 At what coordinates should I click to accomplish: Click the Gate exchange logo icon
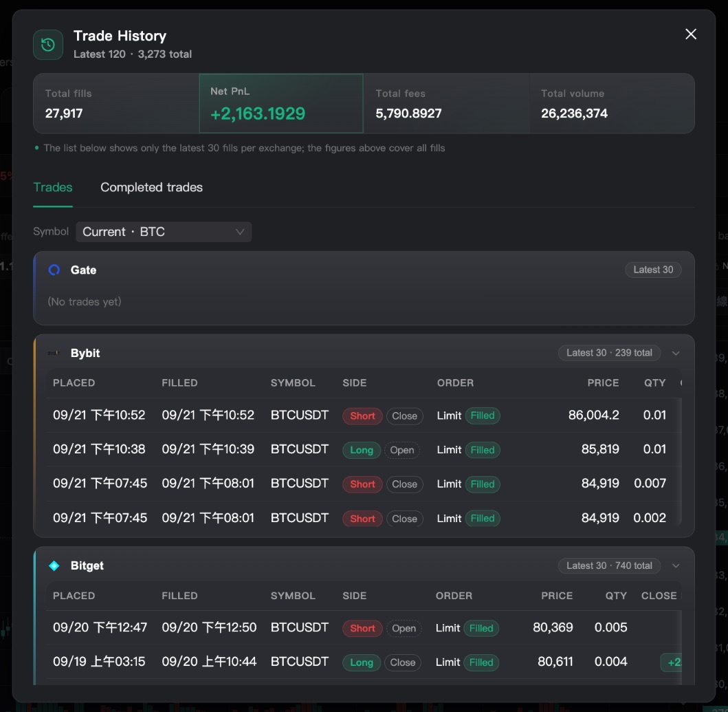(x=54, y=270)
